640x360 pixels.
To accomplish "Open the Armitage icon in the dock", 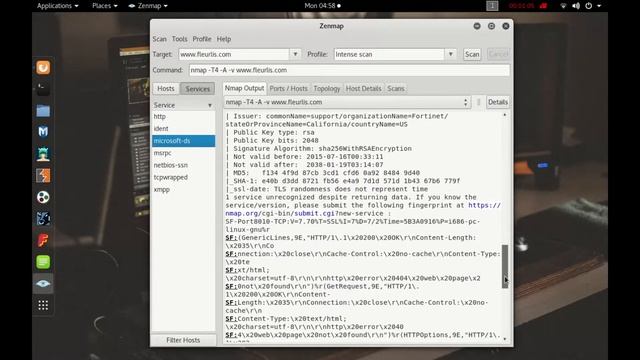I will [43, 153].
